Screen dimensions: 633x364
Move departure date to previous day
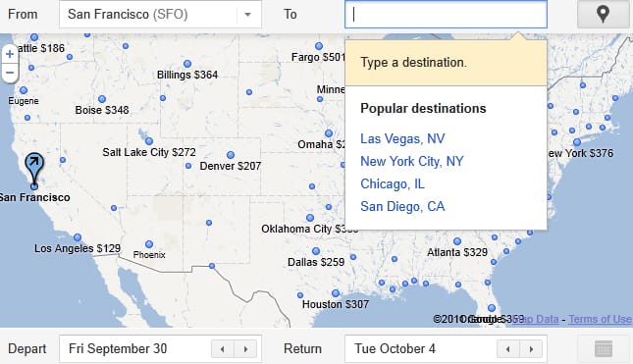(x=223, y=349)
